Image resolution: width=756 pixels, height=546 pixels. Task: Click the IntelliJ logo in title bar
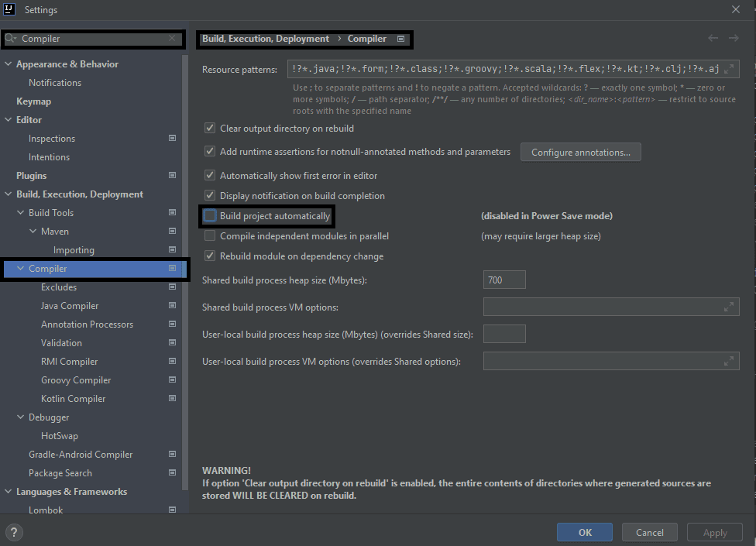tap(9, 9)
